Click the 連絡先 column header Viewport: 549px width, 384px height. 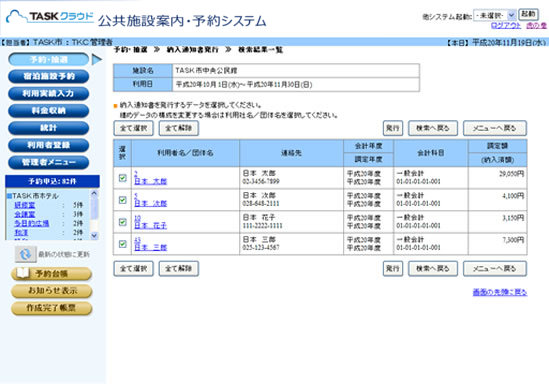pyautogui.click(x=291, y=153)
